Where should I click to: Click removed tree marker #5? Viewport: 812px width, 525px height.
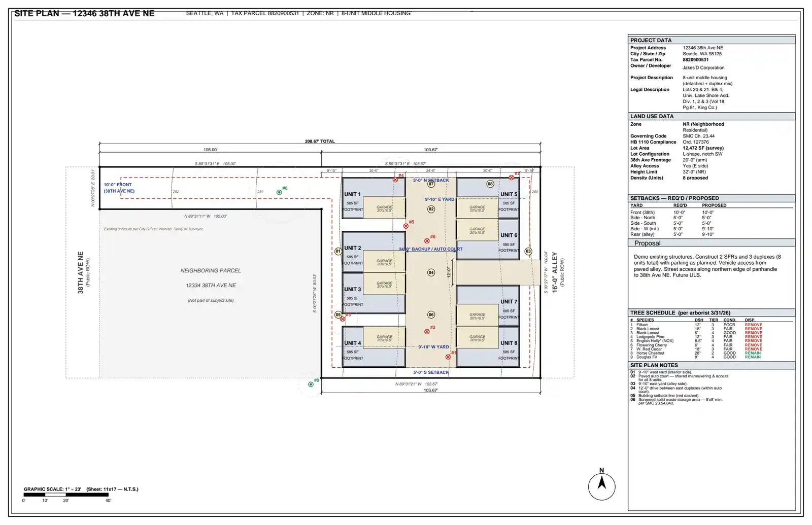[x=406, y=226]
